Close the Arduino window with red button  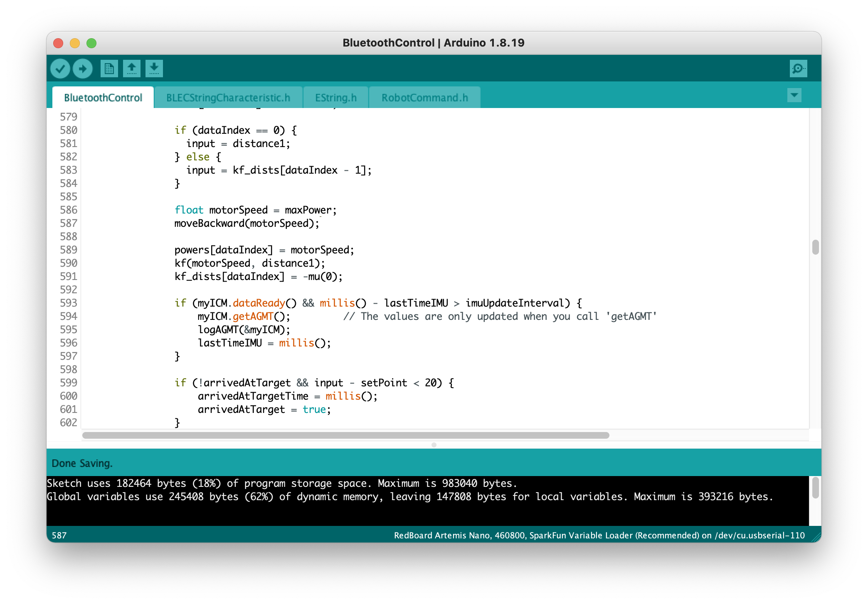58,43
